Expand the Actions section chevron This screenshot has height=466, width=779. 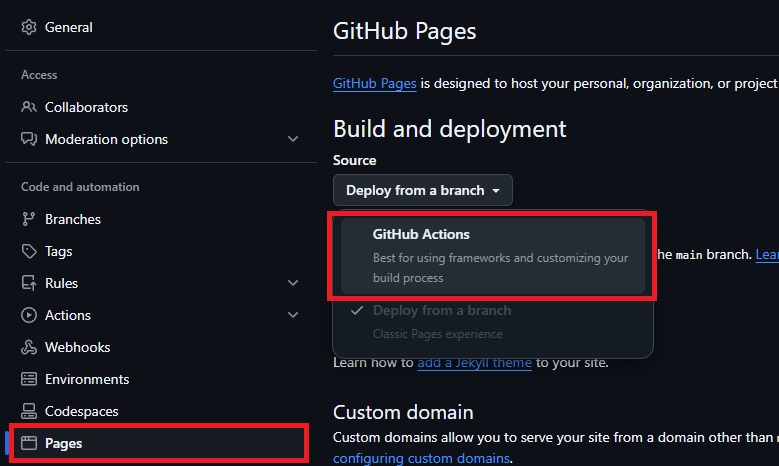pyautogui.click(x=293, y=315)
